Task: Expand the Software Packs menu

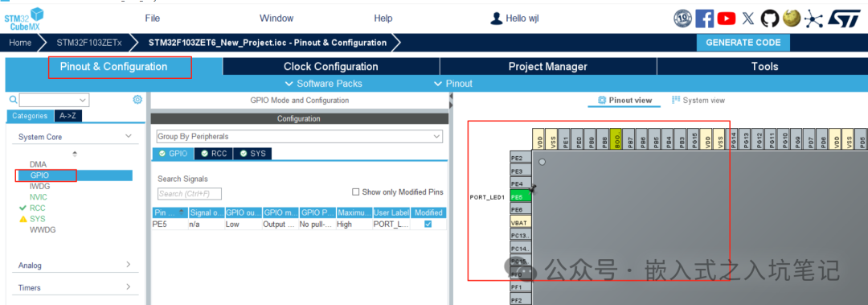Action: tap(323, 83)
